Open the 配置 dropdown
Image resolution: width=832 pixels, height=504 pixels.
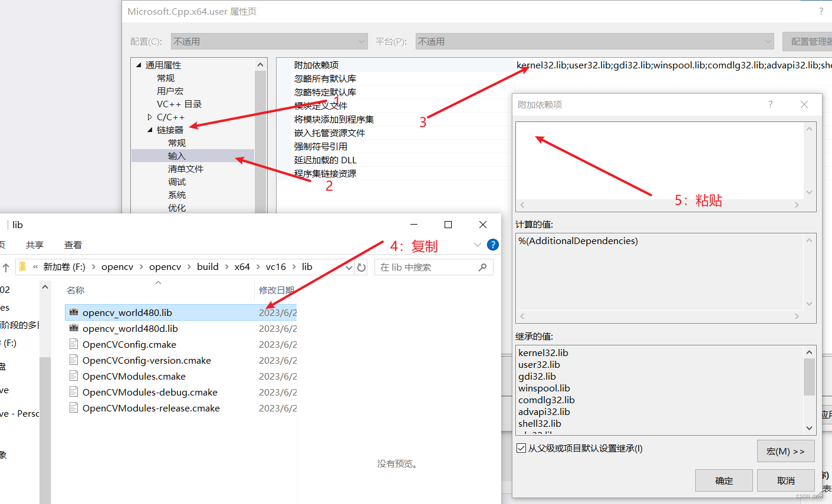tap(269, 41)
